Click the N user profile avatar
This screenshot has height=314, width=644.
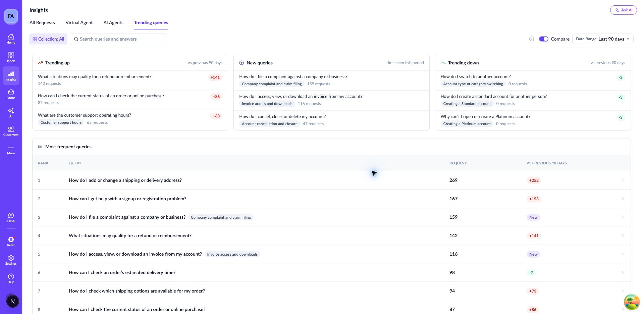click(x=12, y=301)
